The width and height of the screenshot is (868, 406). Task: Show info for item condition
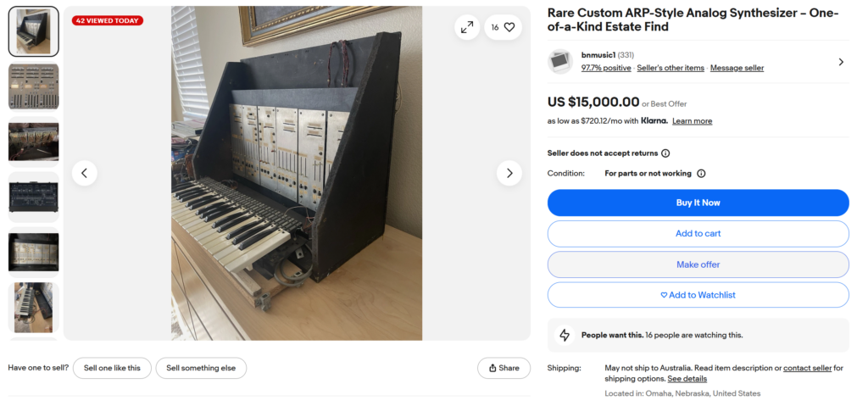[701, 174]
